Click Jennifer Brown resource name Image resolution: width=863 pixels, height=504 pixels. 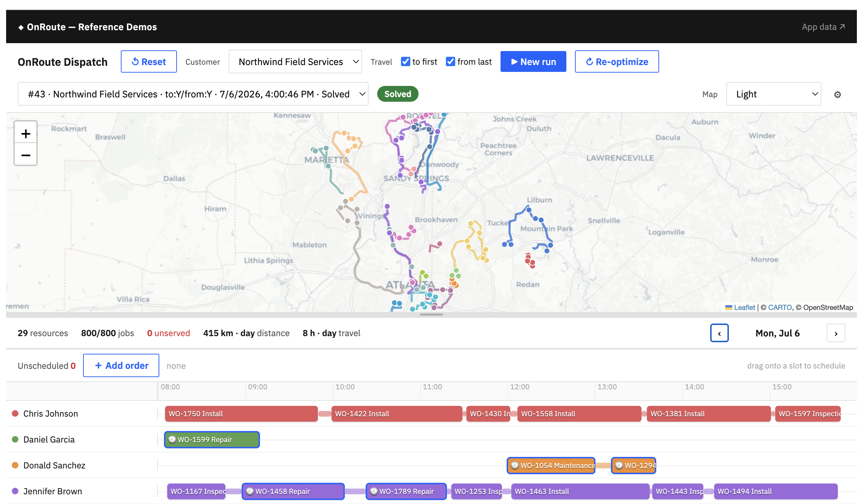pos(52,491)
